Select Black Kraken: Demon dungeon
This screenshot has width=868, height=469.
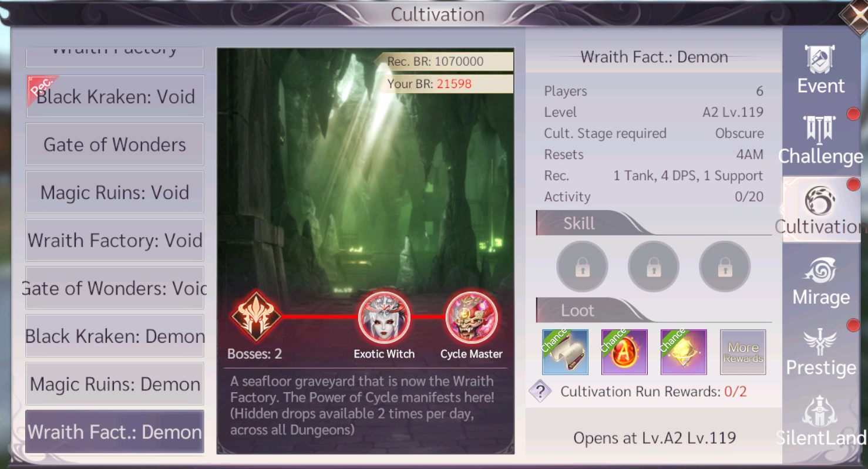(x=115, y=336)
